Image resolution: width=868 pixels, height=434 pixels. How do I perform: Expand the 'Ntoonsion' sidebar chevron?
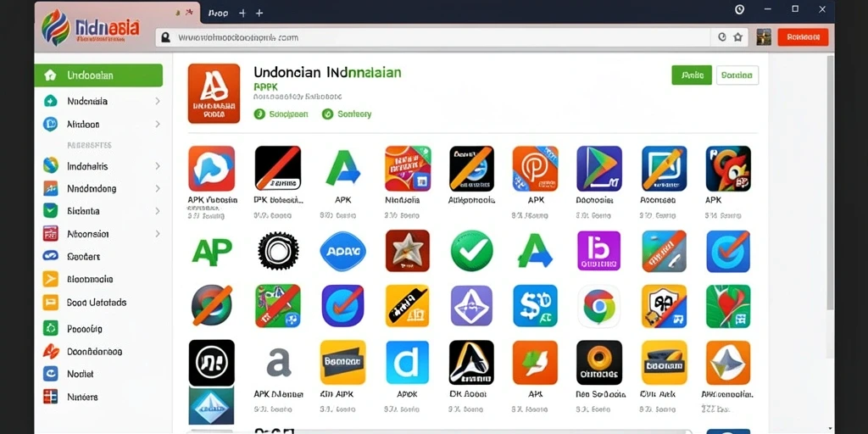[x=158, y=234]
